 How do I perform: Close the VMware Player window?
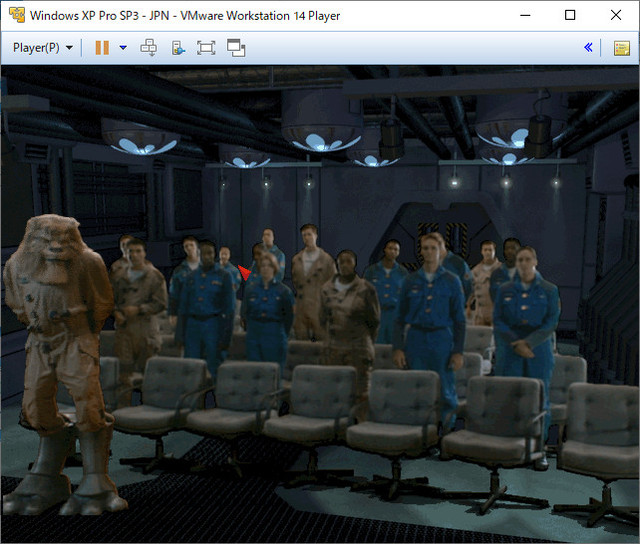coord(616,15)
